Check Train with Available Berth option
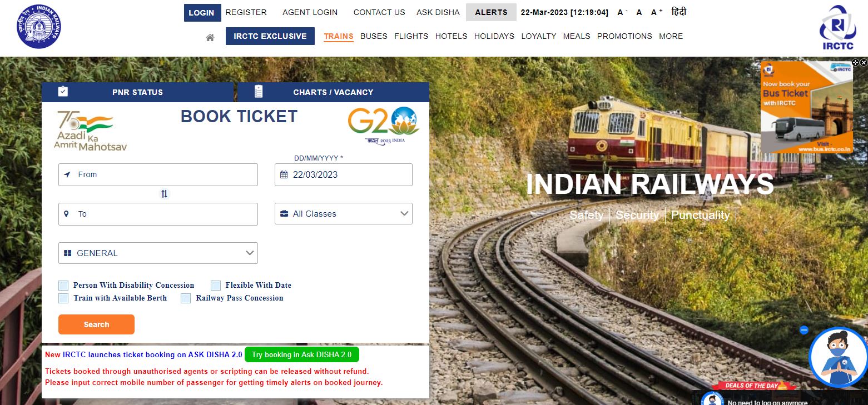This screenshot has width=868, height=405. (x=63, y=298)
